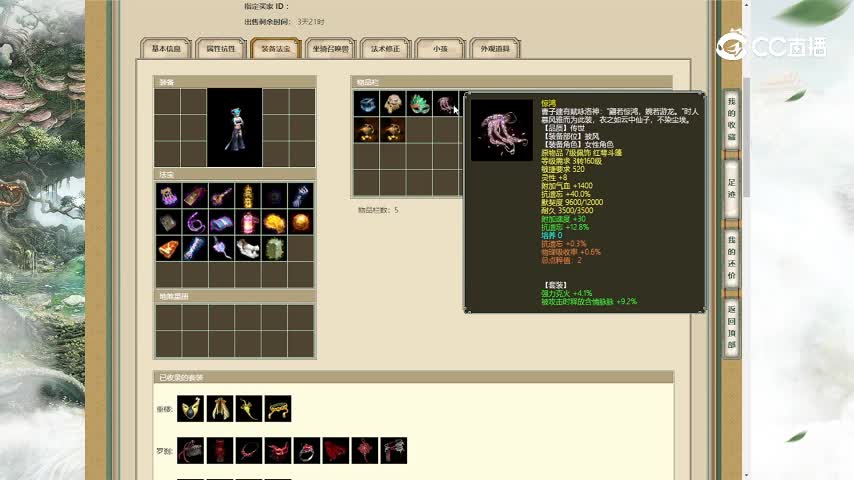Select the purple tasseled banner talisman
The height and width of the screenshot is (480, 854).
coord(168,196)
